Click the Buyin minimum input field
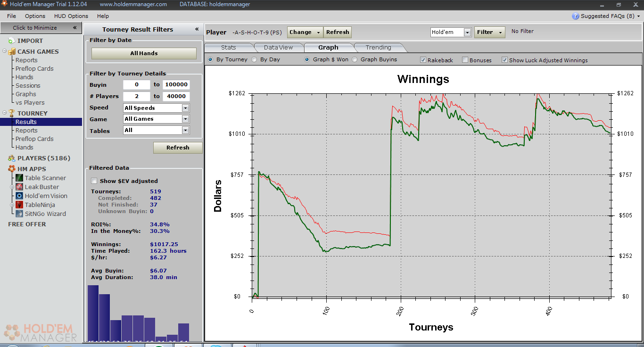 click(137, 85)
